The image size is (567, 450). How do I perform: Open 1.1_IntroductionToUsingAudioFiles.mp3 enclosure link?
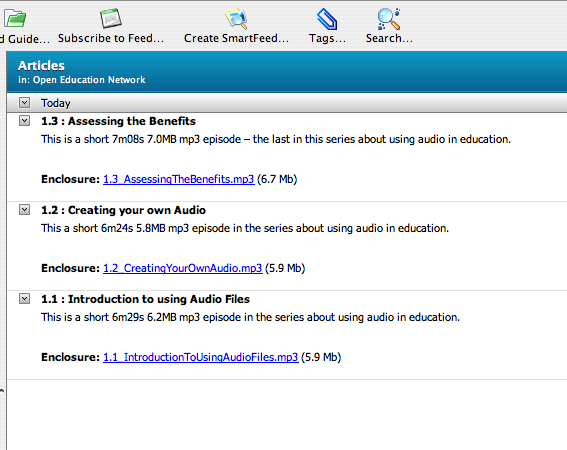201,357
